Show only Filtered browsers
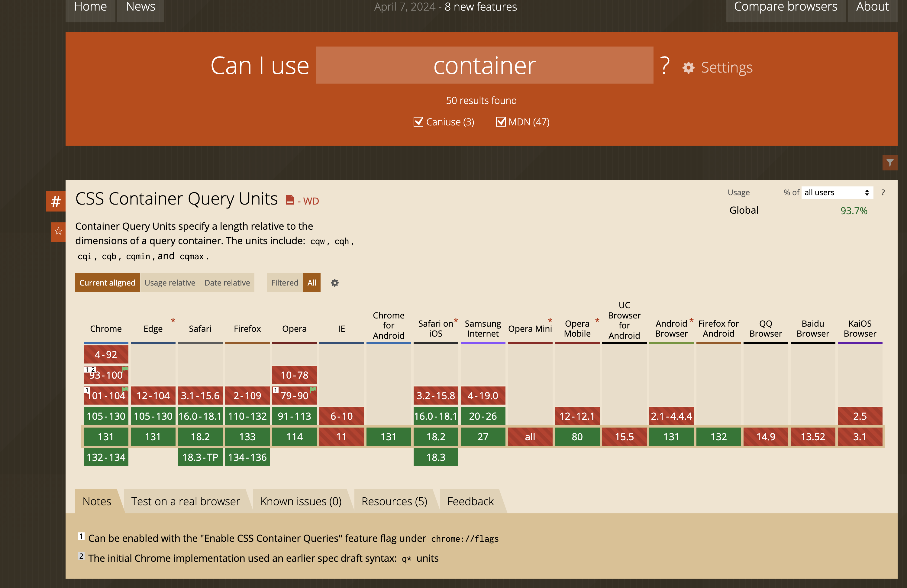Screen dimensions: 907x588 coord(285,283)
